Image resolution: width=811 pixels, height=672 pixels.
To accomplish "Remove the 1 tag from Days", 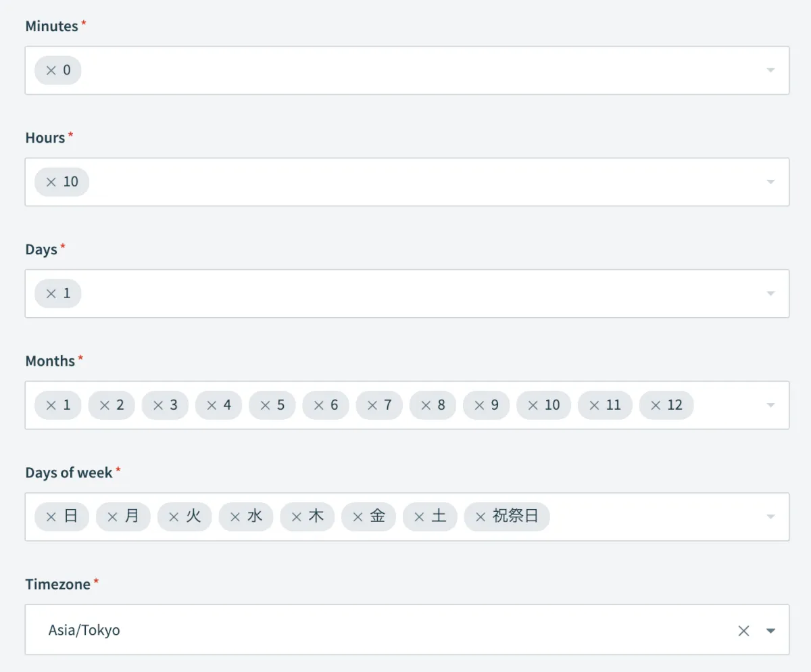I will coord(51,293).
